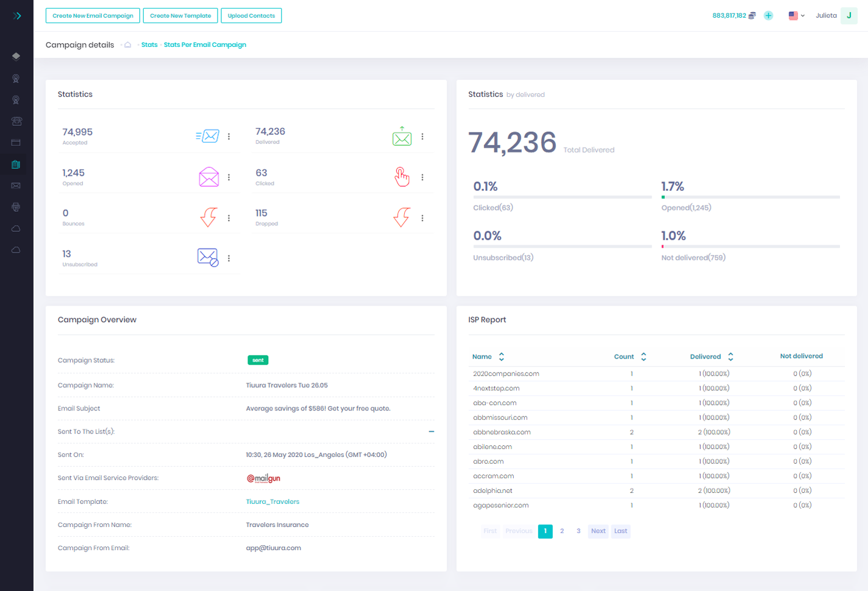This screenshot has height=591, width=868.
Task: Click the First pagination button
Action: (x=490, y=531)
